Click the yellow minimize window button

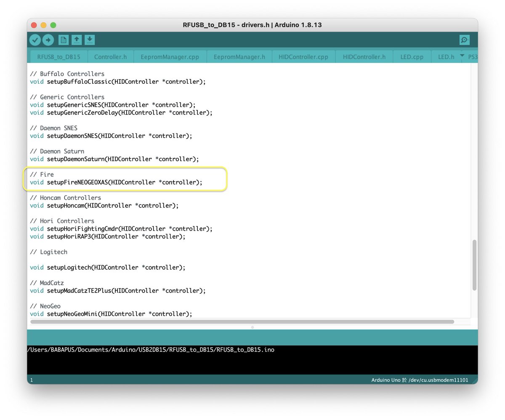point(43,25)
